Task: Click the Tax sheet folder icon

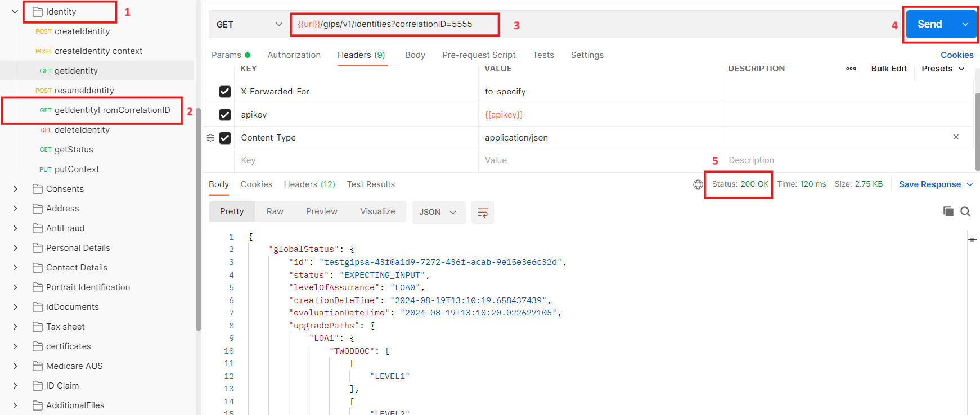Action: (x=38, y=327)
